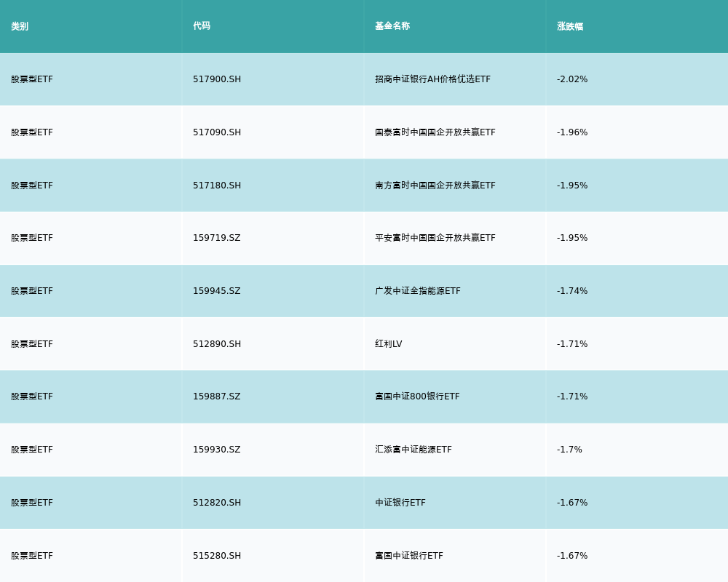Click 股票型ETF category in 517900.SH row
This screenshot has height=582, width=728.
click(x=32, y=79)
